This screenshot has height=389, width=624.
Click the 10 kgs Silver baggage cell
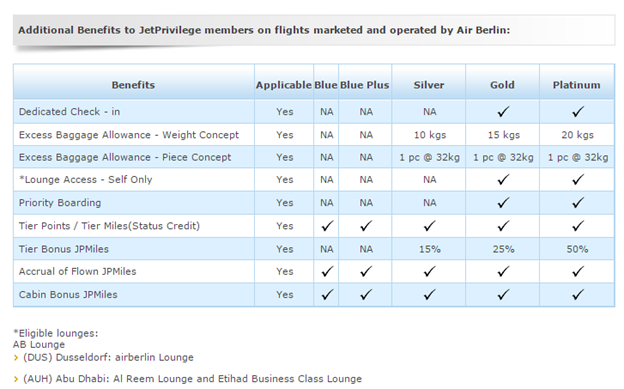pyautogui.click(x=430, y=135)
